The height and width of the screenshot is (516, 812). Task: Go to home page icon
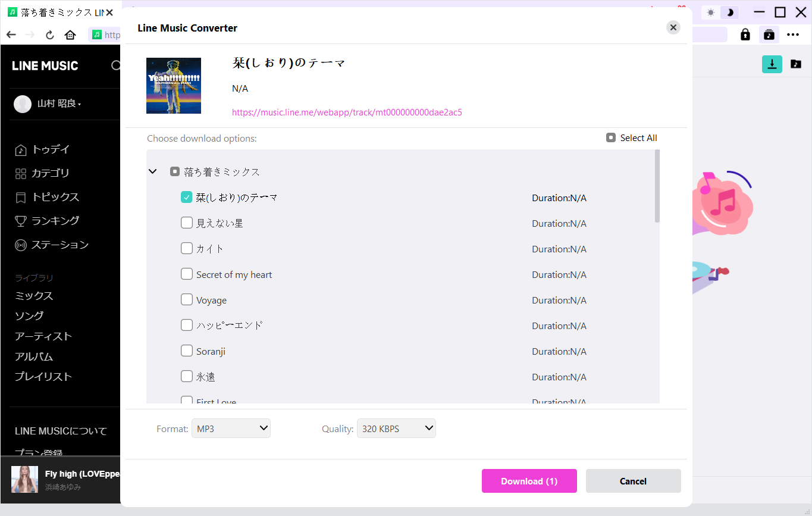point(70,35)
